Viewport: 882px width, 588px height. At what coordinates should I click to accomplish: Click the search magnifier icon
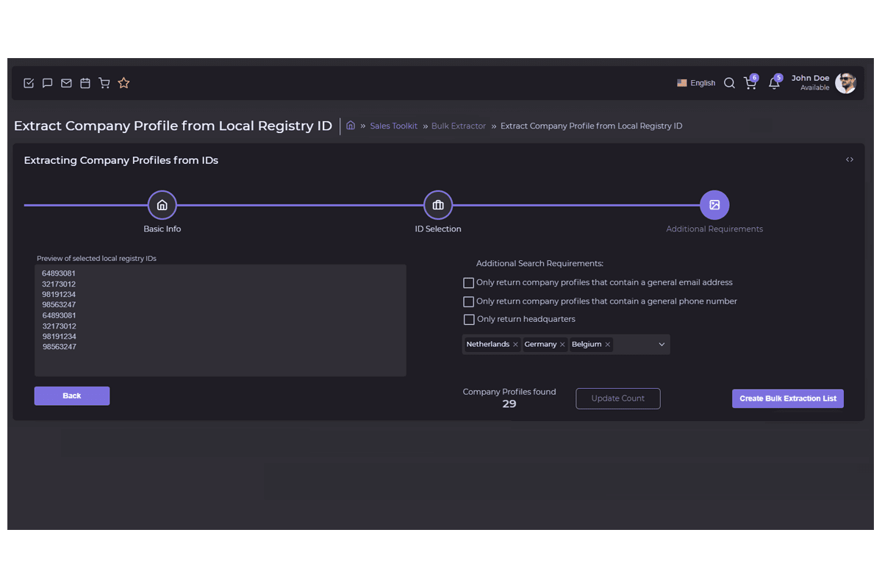pos(729,83)
